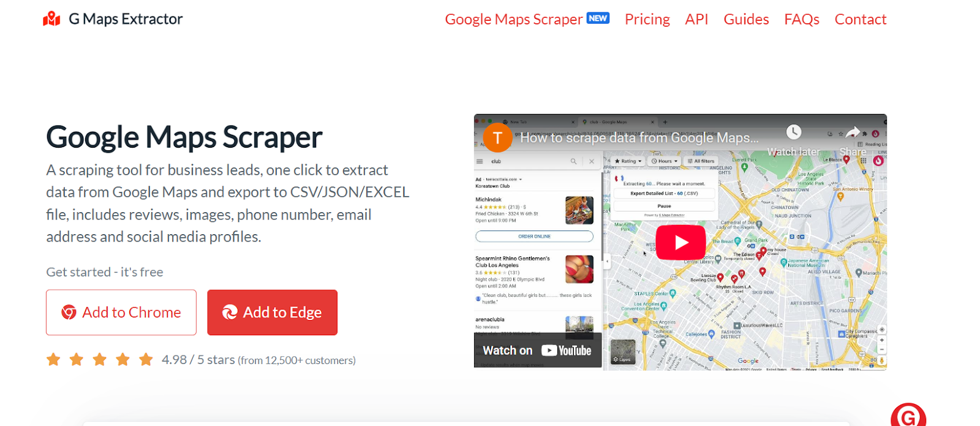980x426 pixels.
Task: Click Watch on YouTube
Action: click(537, 351)
